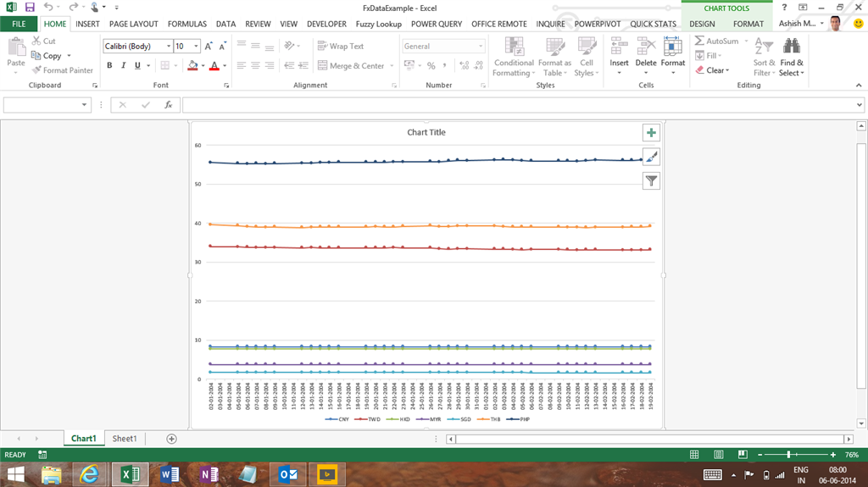
Task: Click Sort & Filter icon
Action: click(764, 47)
